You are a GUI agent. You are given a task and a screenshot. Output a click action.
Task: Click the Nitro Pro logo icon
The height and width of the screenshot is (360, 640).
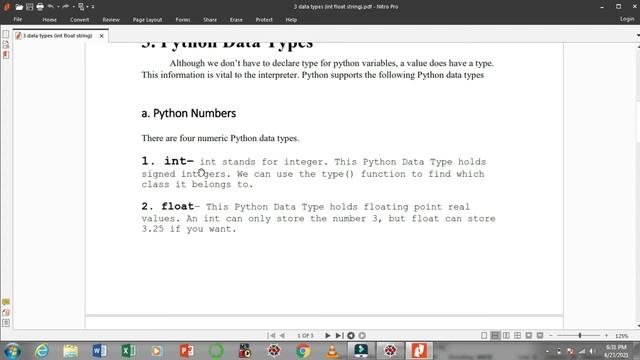point(6,7)
